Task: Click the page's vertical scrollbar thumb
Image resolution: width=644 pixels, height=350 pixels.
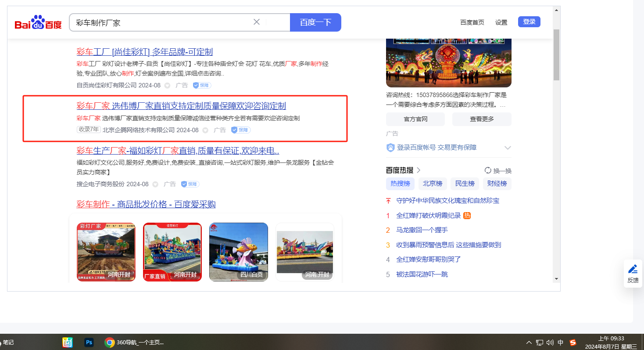Action: [556, 55]
